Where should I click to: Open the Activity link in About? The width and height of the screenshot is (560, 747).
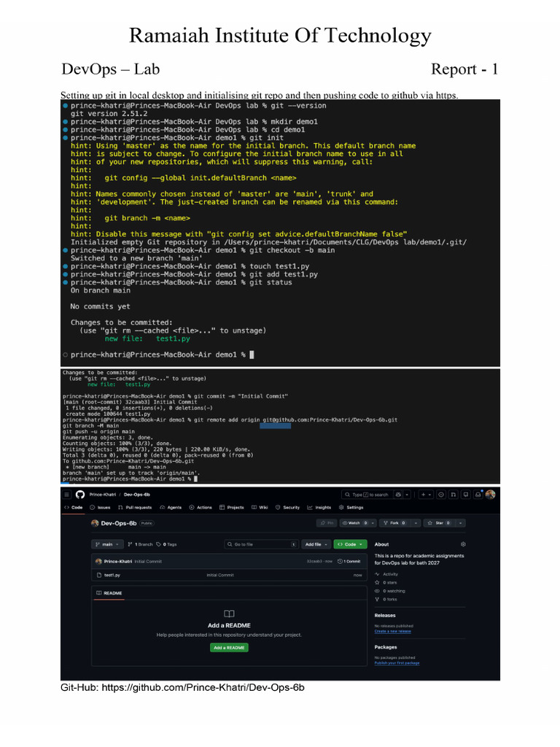click(x=386, y=574)
